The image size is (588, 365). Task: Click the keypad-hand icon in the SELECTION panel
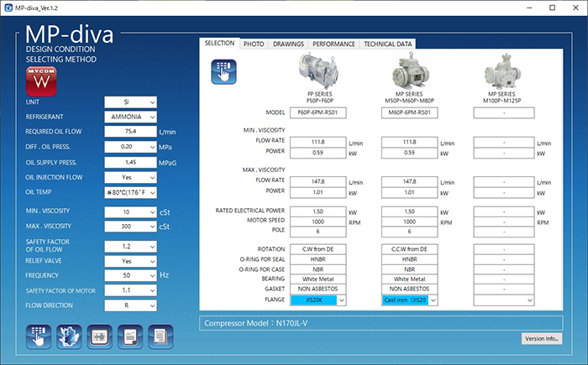point(223,71)
